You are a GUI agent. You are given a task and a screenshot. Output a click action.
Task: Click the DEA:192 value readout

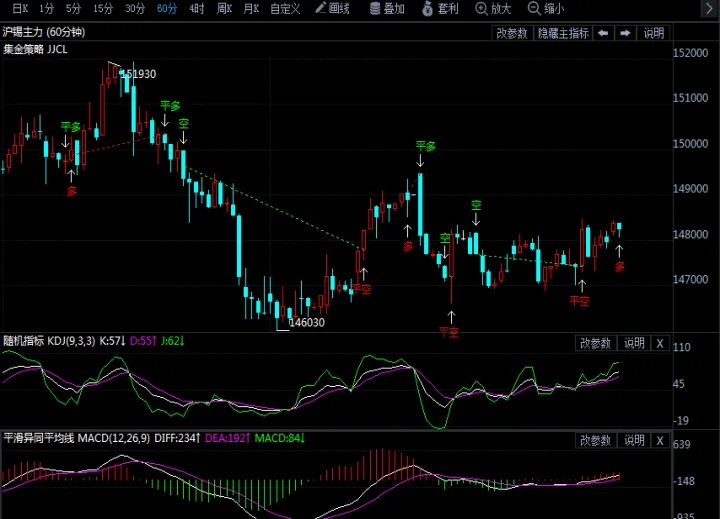(x=227, y=438)
